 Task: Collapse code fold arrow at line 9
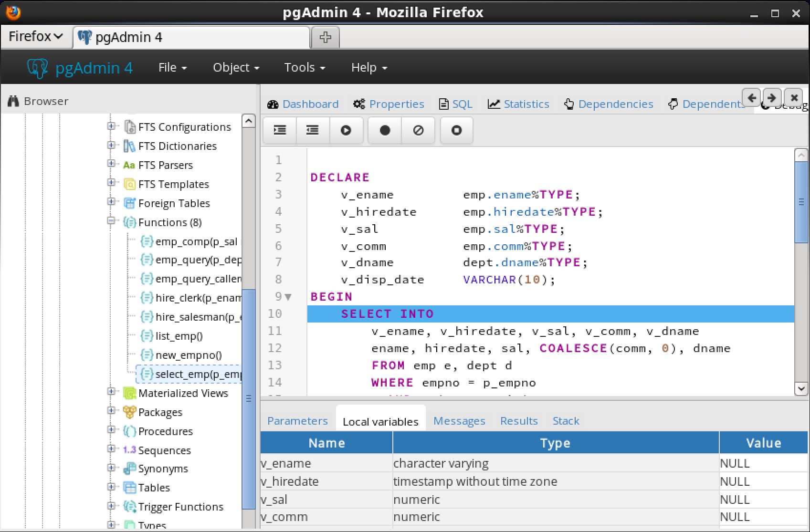coord(288,297)
